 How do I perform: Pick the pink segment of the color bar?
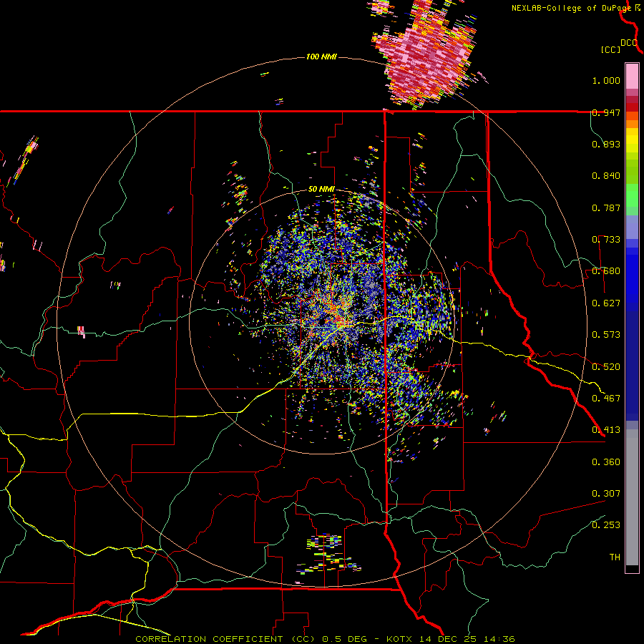click(x=632, y=76)
